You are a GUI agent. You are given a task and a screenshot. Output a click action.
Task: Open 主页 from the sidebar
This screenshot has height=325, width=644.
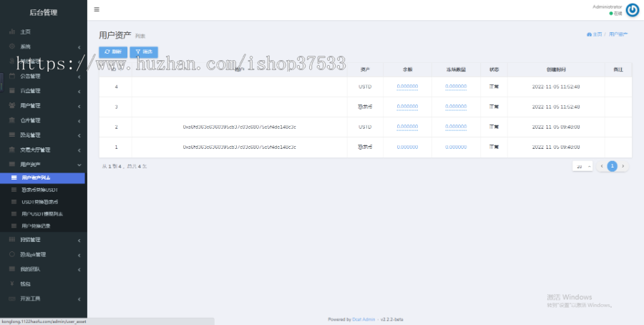44,31
